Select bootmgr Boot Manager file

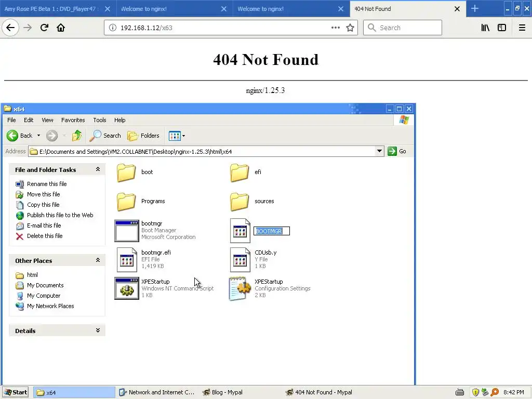click(x=155, y=230)
